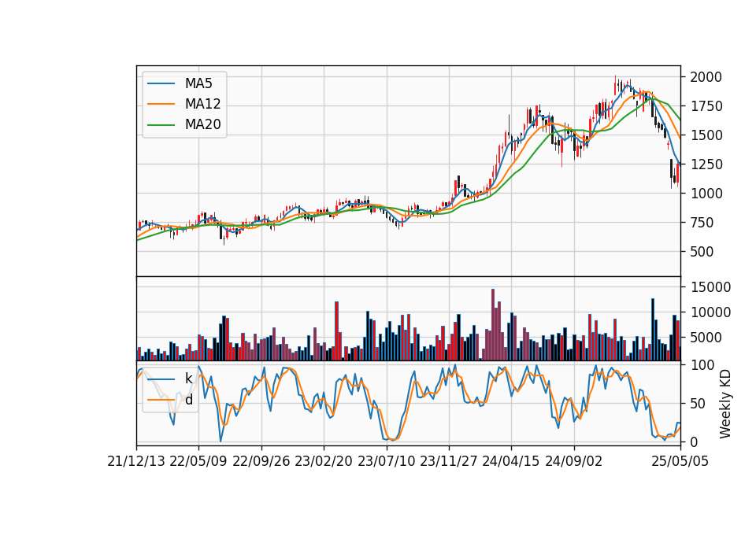Click the 5000 volume axis label
Screen dimensions: 756x543
point(706,338)
